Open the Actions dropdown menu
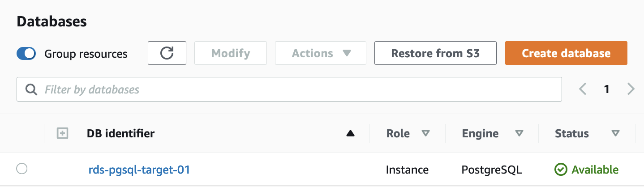Screen dimensions: 644x187 [320, 53]
